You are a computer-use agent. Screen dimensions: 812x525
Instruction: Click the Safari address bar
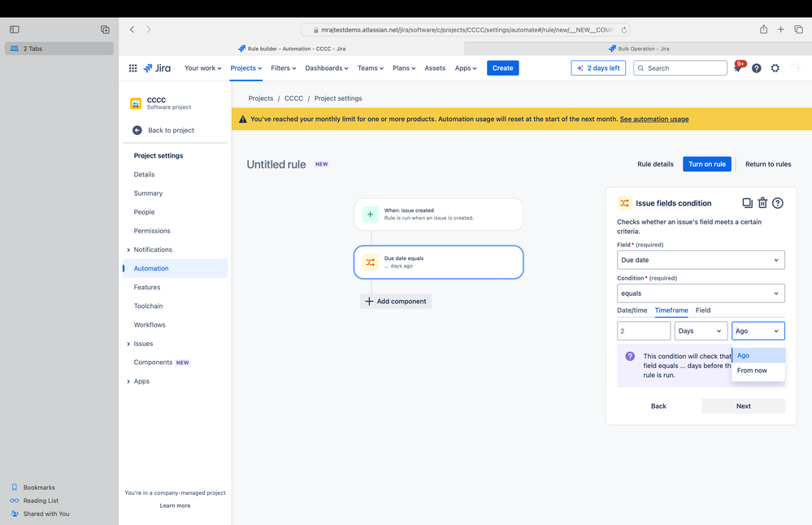pos(464,30)
